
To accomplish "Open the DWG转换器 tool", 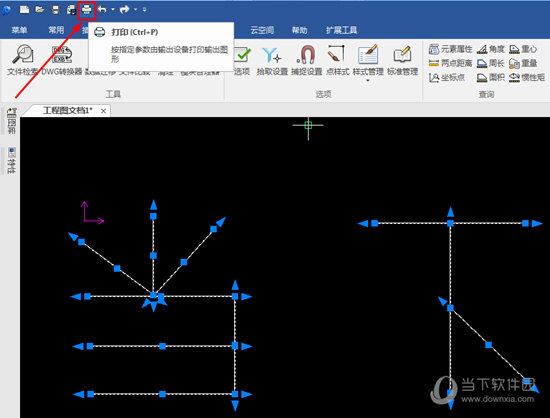I will 62,60.
